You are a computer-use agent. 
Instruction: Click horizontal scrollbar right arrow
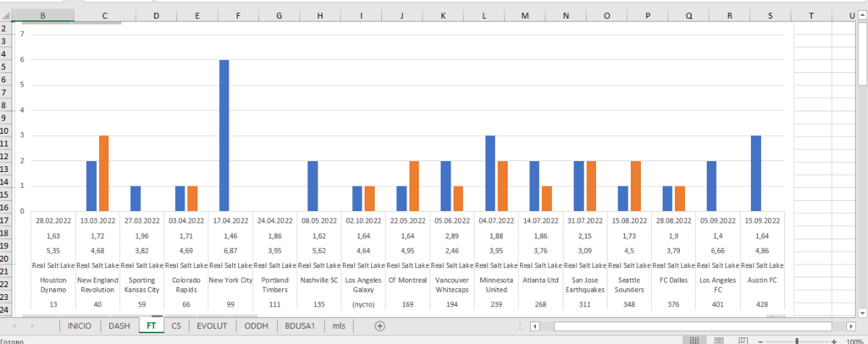850,327
